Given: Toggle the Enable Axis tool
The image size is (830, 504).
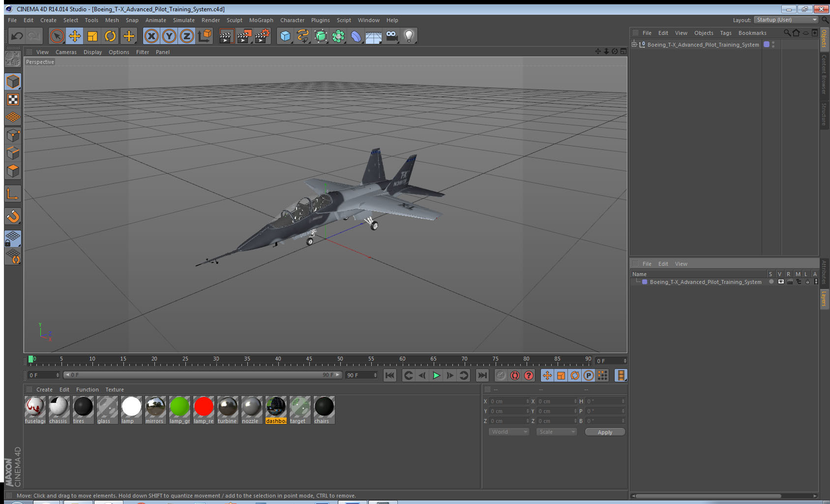Looking at the screenshot, I should pos(13,194).
